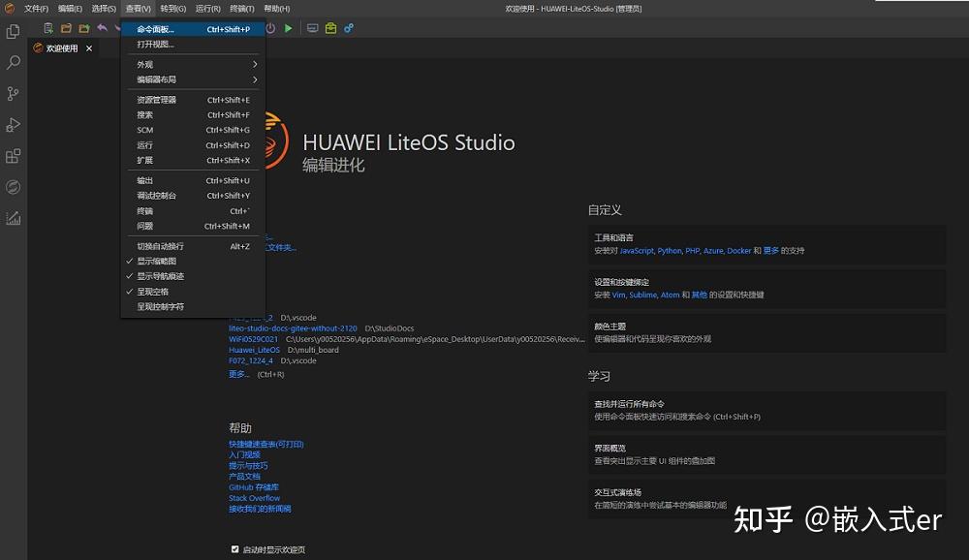Viewport: 969px width, 560px height.
Task: Click the power restart toolbar icon
Action: (x=270, y=28)
